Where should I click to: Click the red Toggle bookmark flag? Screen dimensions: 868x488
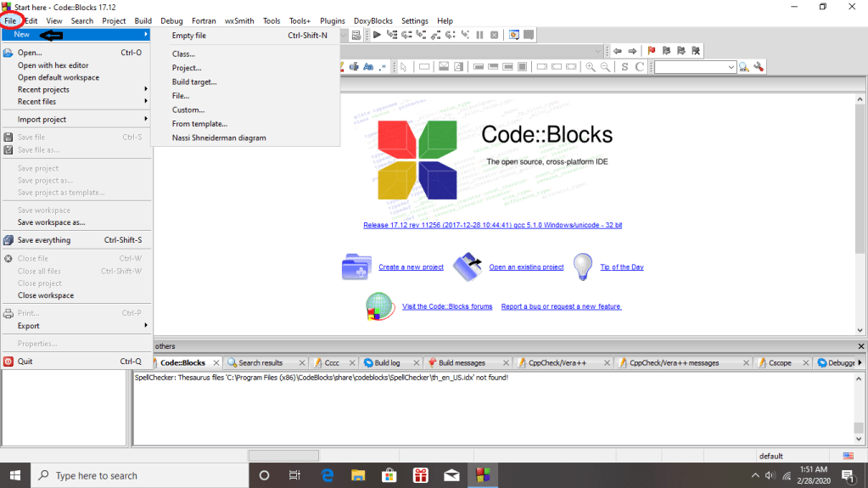652,51
